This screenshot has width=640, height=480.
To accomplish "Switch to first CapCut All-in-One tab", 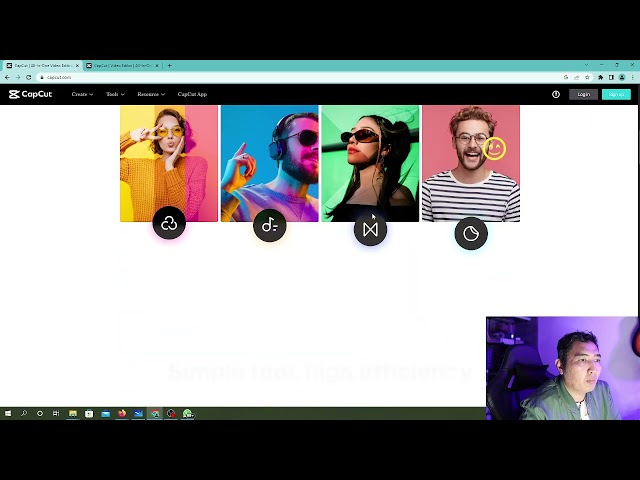I will coord(42,65).
